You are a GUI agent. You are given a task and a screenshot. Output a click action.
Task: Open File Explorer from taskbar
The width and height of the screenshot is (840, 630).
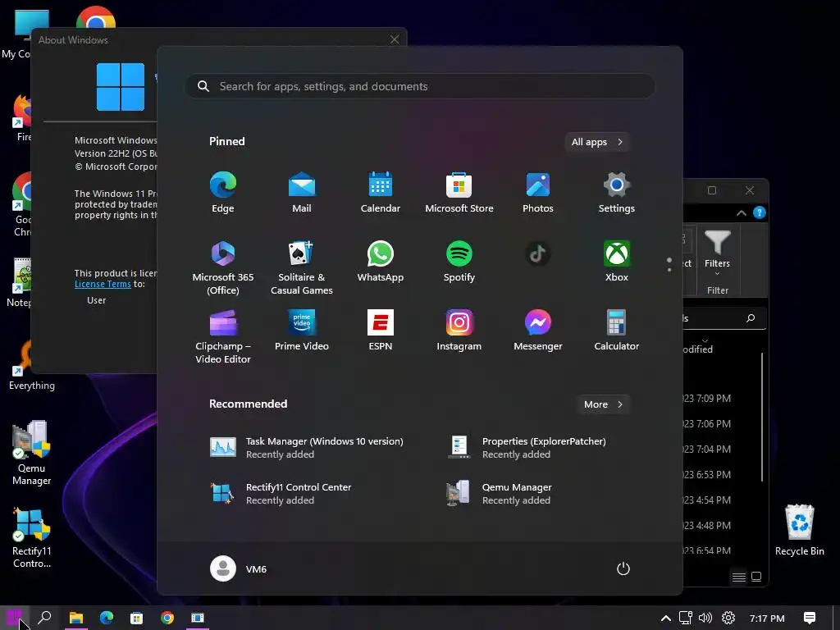coord(76,618)
